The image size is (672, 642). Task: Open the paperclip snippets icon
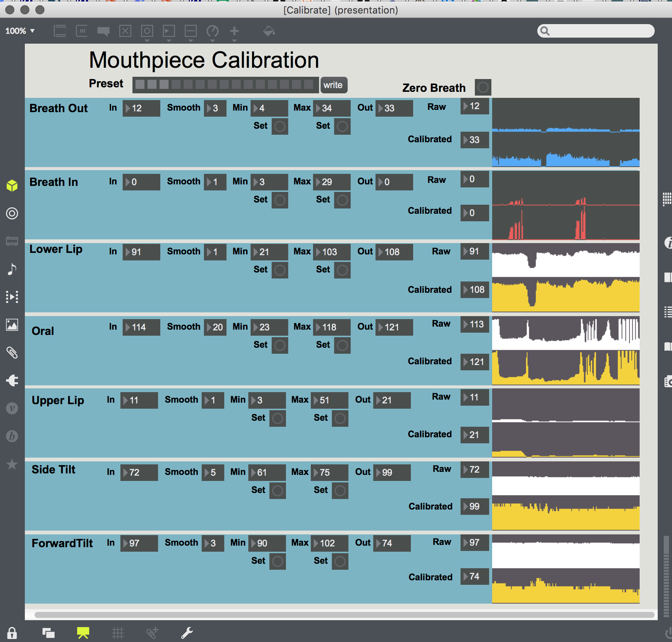click(x=12, y=353)
